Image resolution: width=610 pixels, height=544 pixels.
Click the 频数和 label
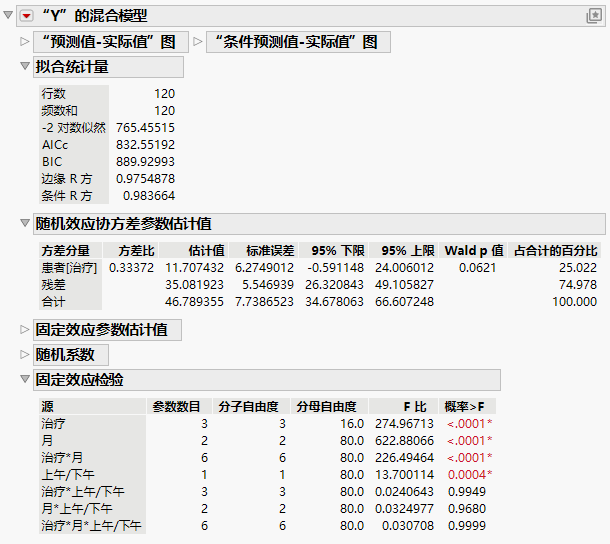(60, 111)
